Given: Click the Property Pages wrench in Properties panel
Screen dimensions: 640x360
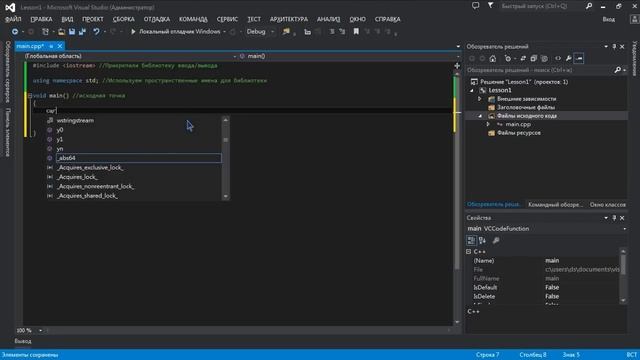Looking at the screenshot, I should pyautogui.click(x=496, y=240).
